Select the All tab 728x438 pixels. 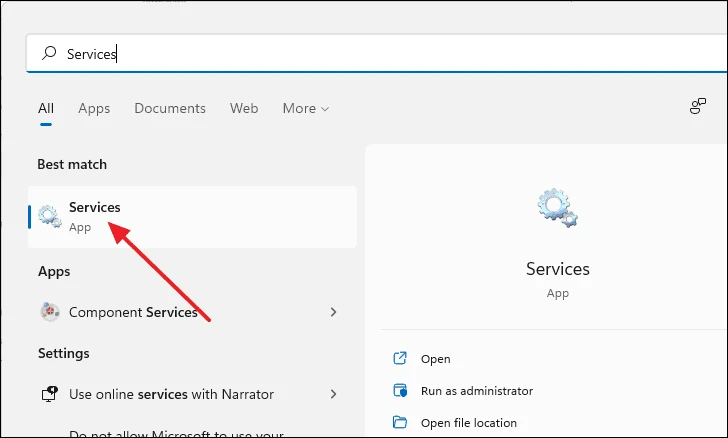click(46, 108)
